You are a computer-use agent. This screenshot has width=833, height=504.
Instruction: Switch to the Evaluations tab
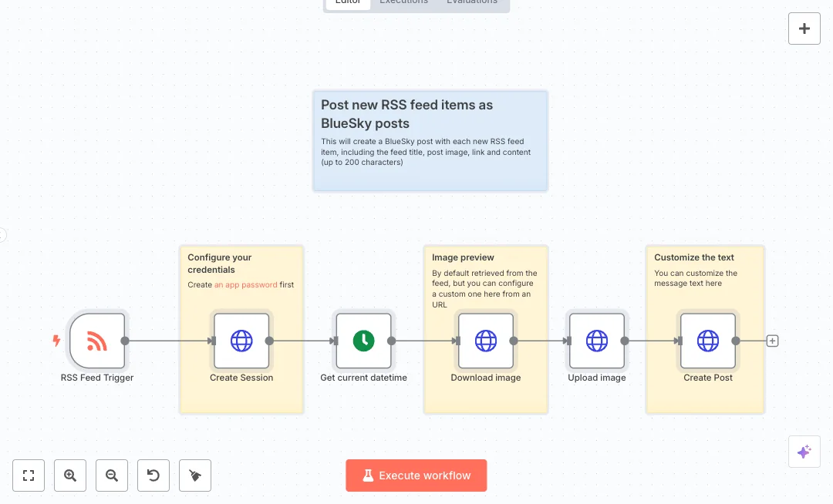(x=472, y=2)
